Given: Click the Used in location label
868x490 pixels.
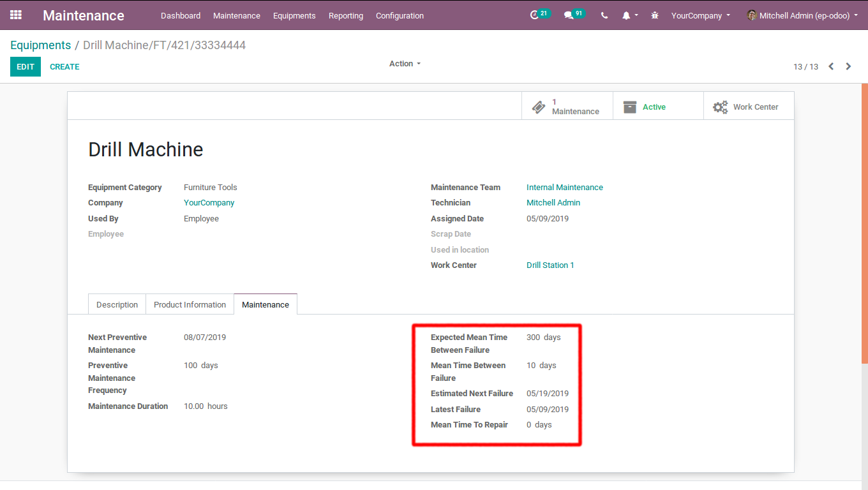Looking at the screenshot, I should point(460,250).
